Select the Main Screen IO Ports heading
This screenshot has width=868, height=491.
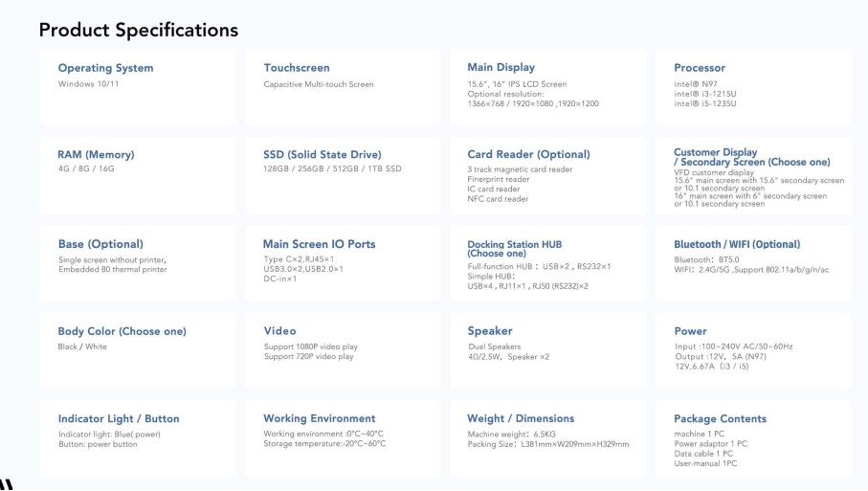[x=319, y=244]
